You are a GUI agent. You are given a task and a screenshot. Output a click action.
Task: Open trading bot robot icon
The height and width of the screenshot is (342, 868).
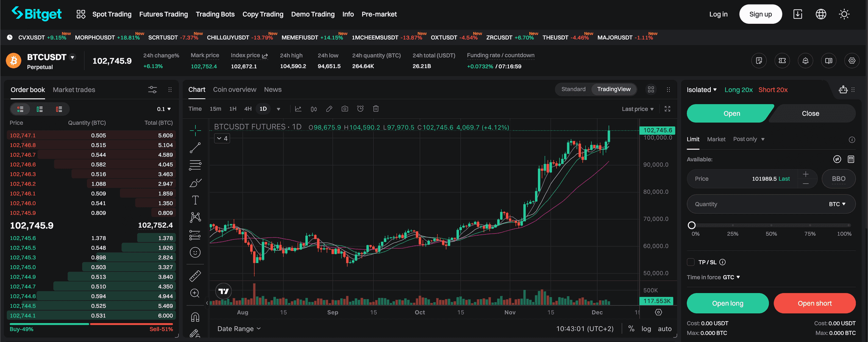coord(843,89)
